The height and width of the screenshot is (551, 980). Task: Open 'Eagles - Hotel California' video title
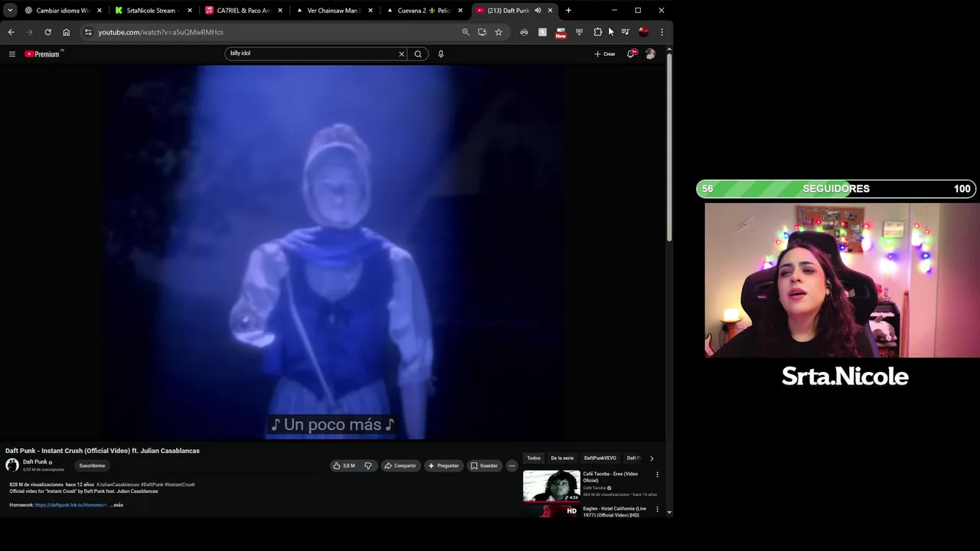615,511
